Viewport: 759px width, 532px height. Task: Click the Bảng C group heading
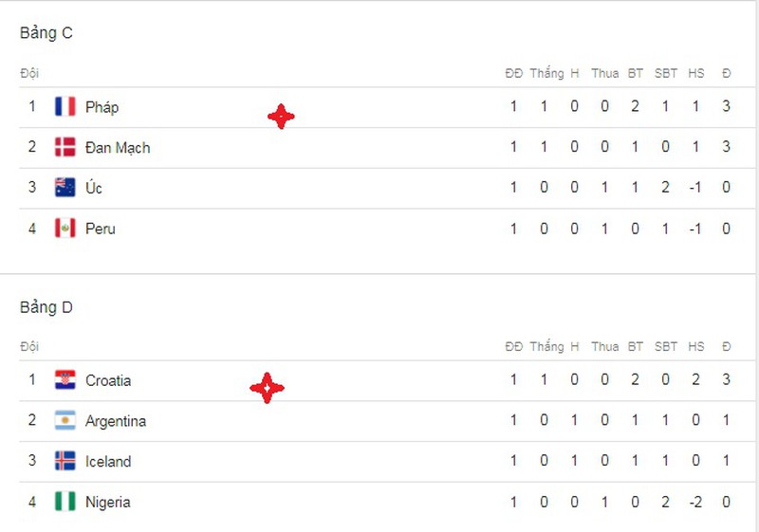(x=46, y=33)
